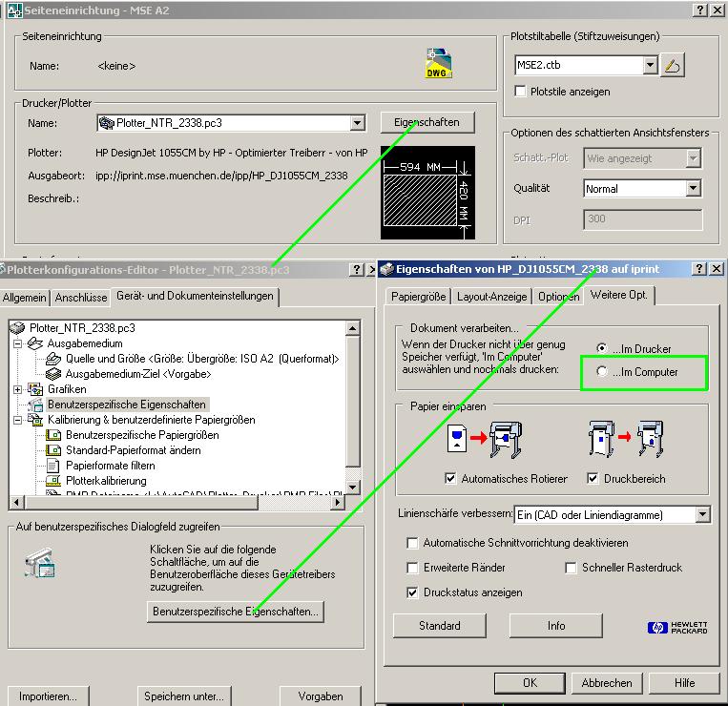Switch to the Allgemein tab
This screenshot has width=728, height=706.
[x=25, y=298]
